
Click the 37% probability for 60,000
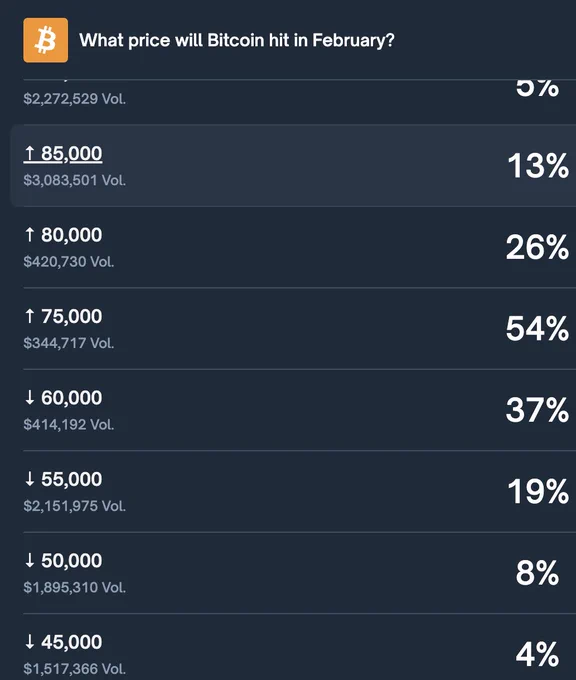pos(537,410)
